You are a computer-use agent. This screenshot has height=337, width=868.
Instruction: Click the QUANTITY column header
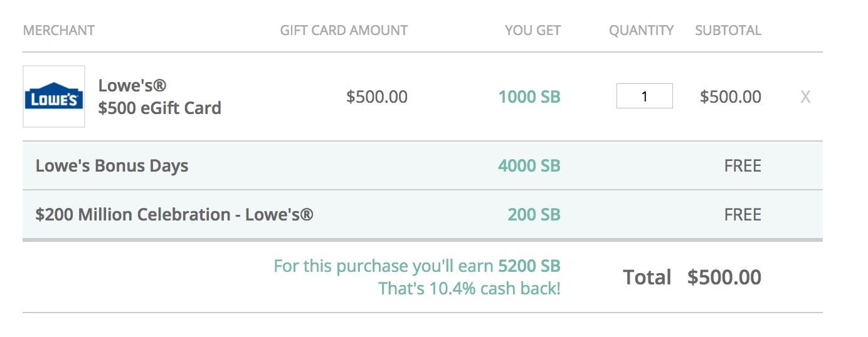pos(641,30)
